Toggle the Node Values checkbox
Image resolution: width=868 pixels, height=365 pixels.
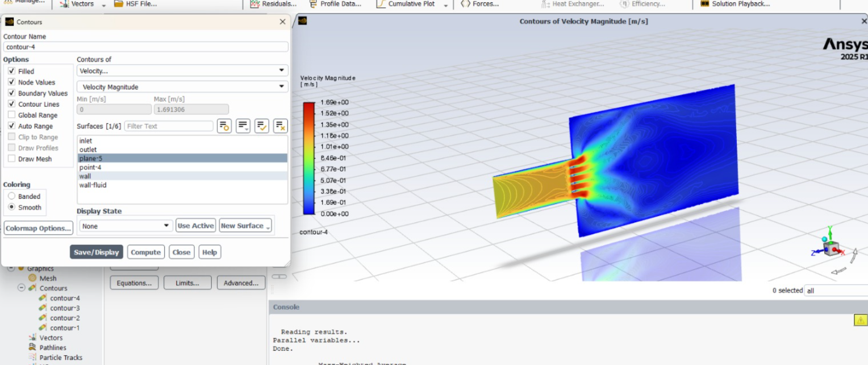[x=11, y=82]
